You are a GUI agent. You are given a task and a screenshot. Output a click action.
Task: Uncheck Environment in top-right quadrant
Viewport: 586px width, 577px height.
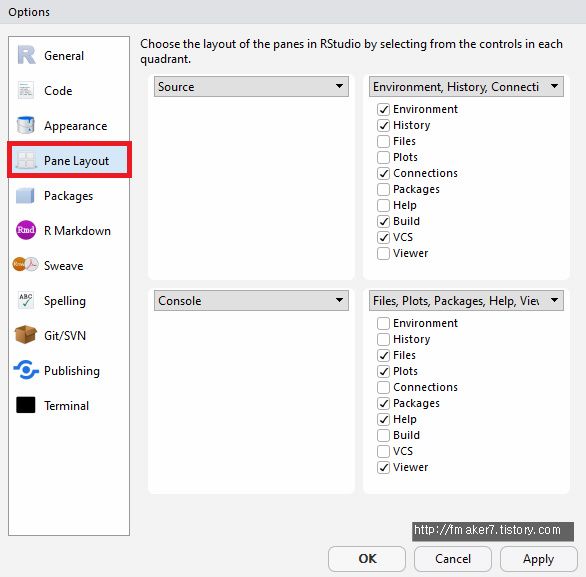coord(383,109)
